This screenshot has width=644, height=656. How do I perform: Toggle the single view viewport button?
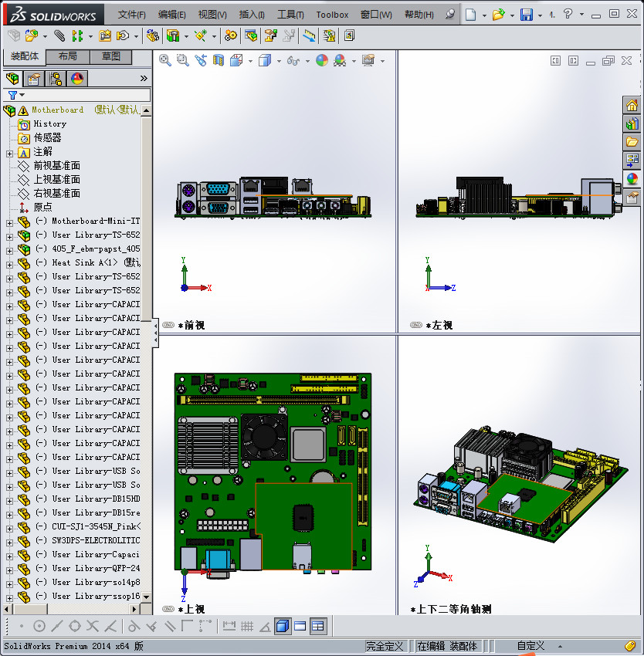[x=300, y=627]
